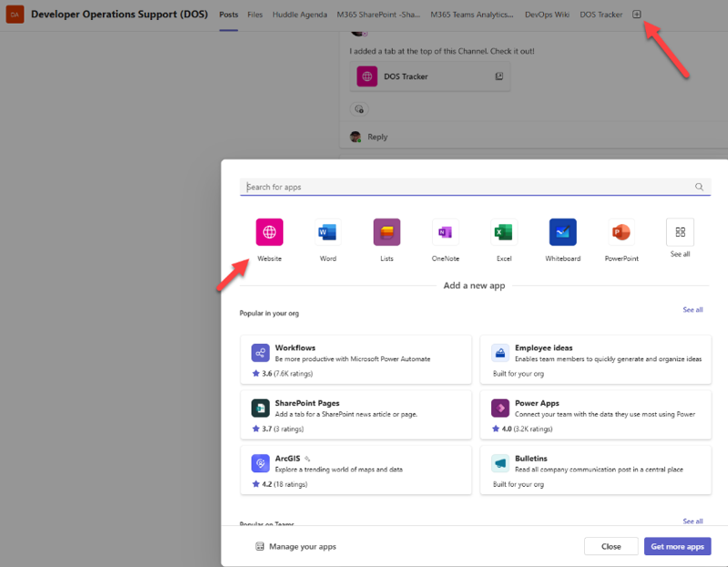Viewport: 728px width, 567px height.
Task: Click the Employee ideas title
Action: 544,348
